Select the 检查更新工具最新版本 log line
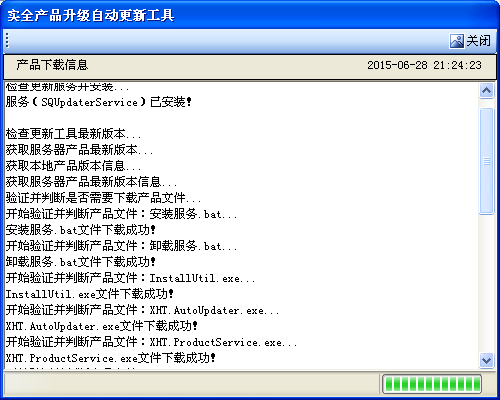Image resolution: width=500 pixels, height=400 pixels. tap(73, 134)
